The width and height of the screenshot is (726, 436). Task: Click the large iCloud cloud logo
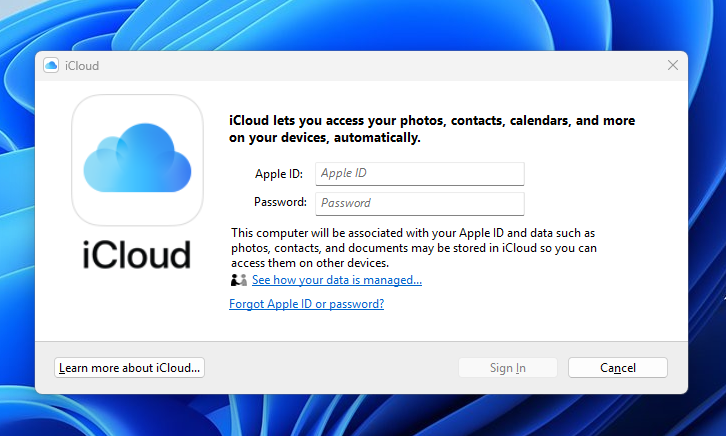pyautogui.click(x=138, y=160)
